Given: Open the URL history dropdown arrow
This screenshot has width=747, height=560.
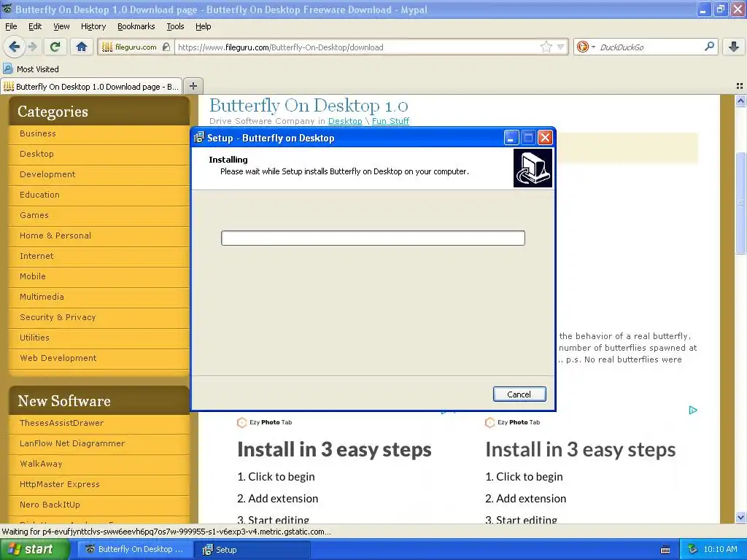Looking at the screenshot, I should pos(561,47).
